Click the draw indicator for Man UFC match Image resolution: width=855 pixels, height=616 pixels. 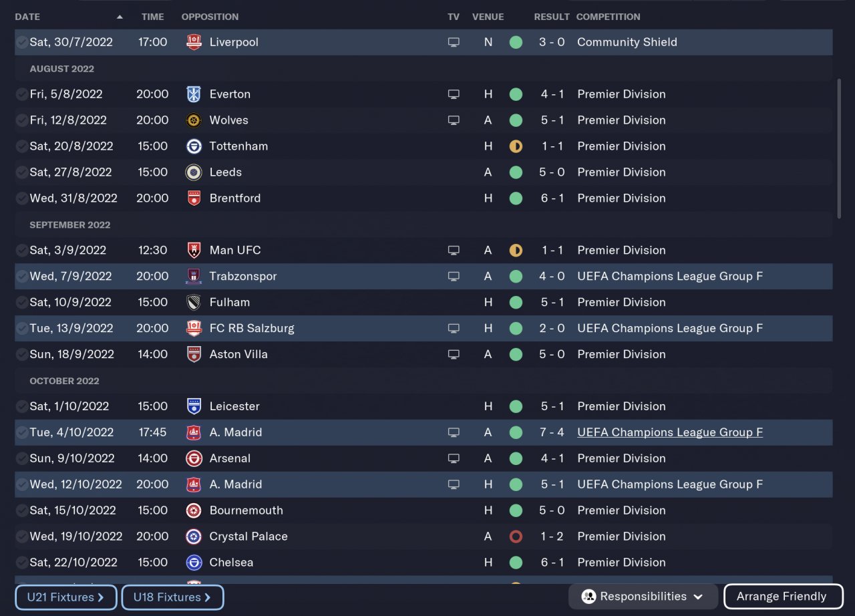click(x=516, y=251)
